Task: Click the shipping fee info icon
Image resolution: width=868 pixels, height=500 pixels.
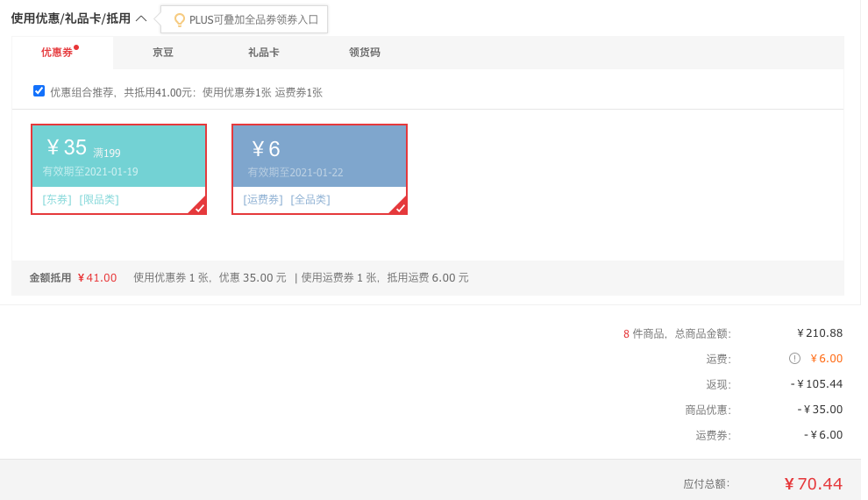Action: (x=794, y=358)
